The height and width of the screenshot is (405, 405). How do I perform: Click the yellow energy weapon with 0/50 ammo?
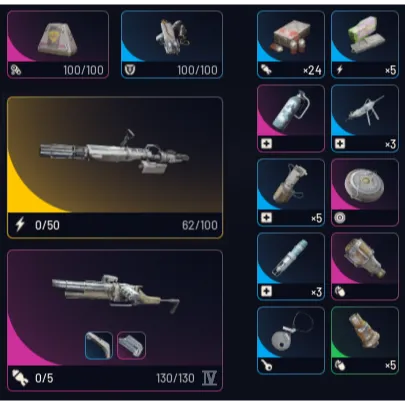coord(115,168)
